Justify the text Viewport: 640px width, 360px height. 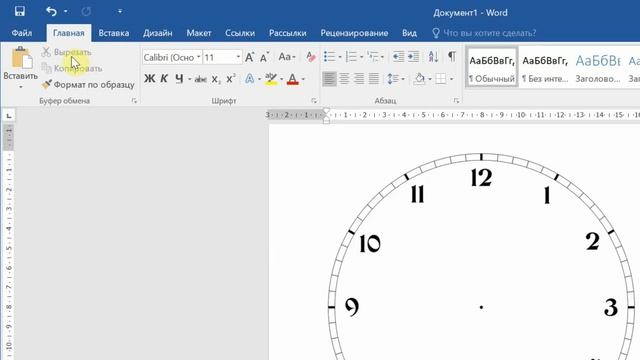373,79
